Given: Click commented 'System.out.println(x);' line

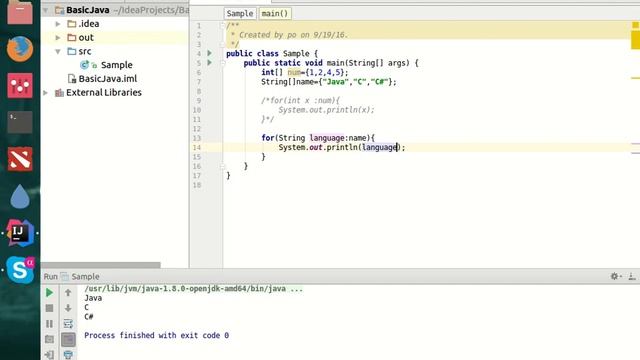Looking at the screenshot, I should point(326,110).
